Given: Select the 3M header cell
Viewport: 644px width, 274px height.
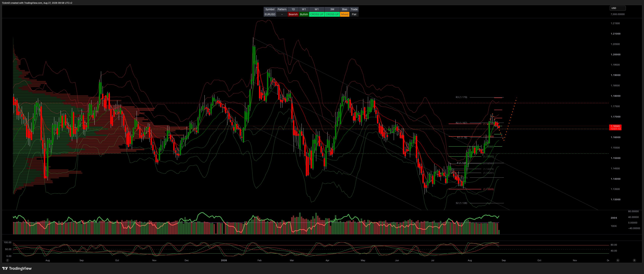Looking at the screenshot, I should 332,9.
